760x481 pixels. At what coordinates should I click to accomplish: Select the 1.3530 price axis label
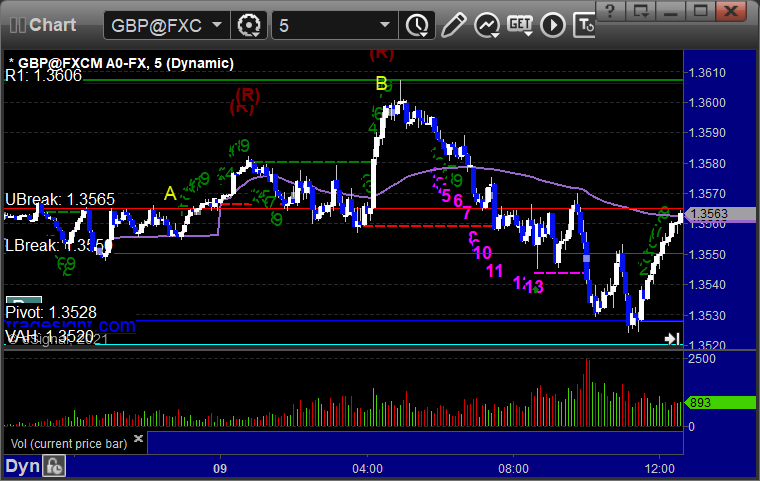pyautogui.click(x=707, y=316)
